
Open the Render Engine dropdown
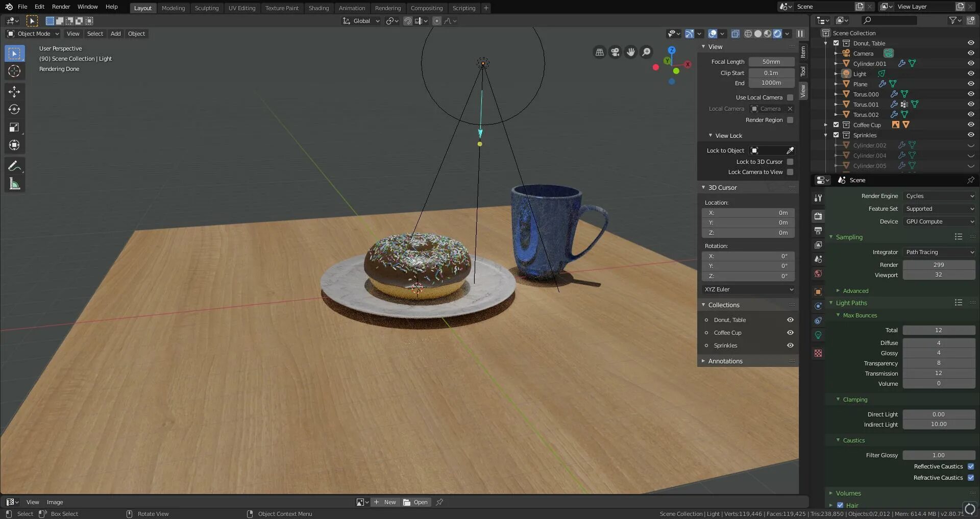(x=939, y=196)
